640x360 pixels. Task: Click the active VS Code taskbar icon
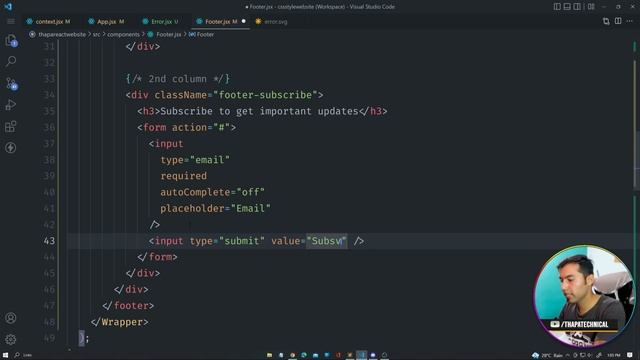[x=361, y=355]
